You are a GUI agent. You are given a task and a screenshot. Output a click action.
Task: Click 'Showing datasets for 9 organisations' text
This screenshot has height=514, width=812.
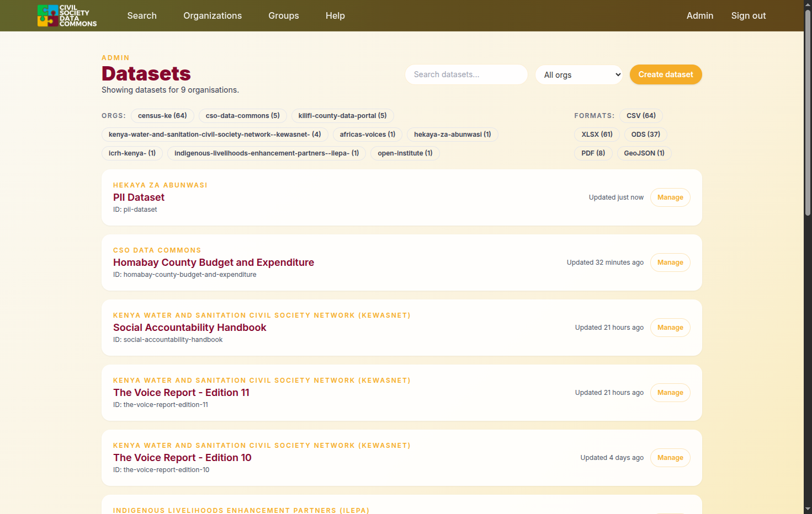tap(170, 90)
